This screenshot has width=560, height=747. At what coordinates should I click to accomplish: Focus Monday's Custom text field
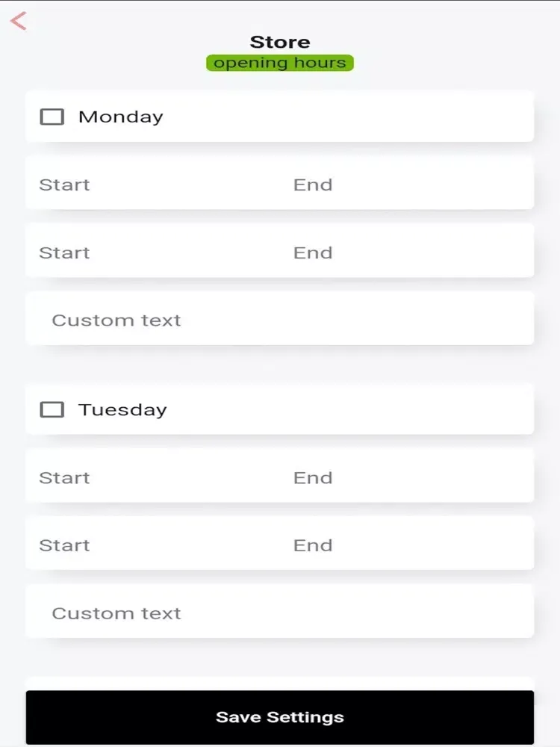coord(280,320)
